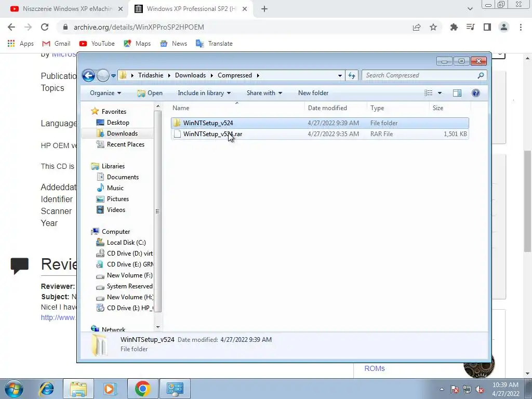Expand the Share with menu
The width and height of the screenshot is (532, 399).
[264, 93]
